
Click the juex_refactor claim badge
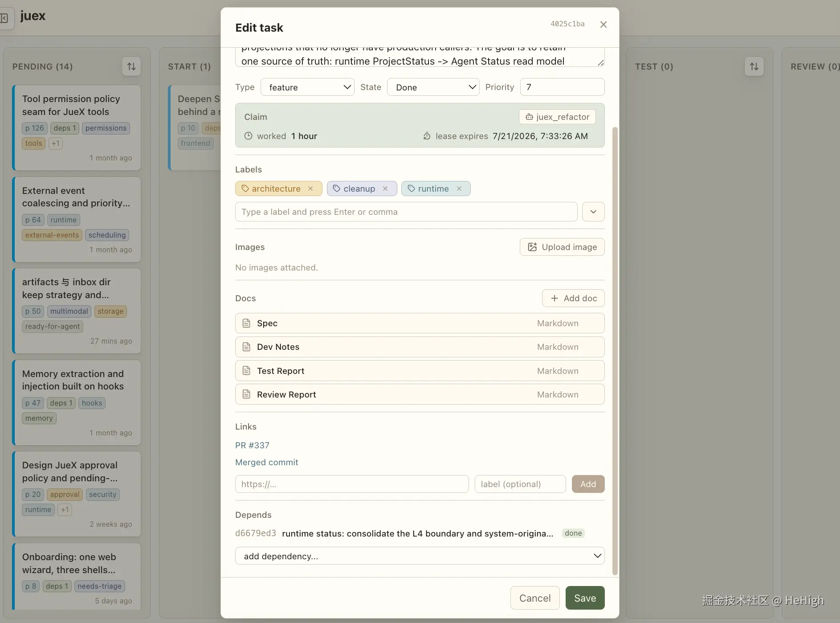[557, 117]
